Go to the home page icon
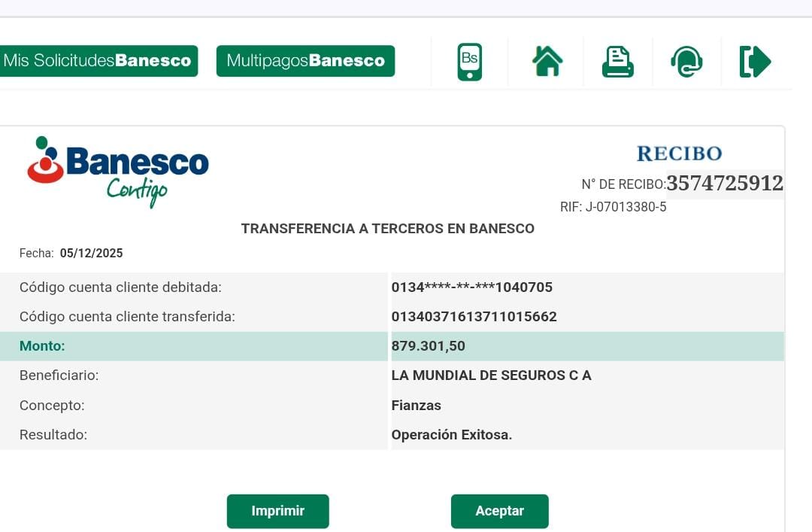The width and height of the screenshot is (812, 532). tap(547, 61)
